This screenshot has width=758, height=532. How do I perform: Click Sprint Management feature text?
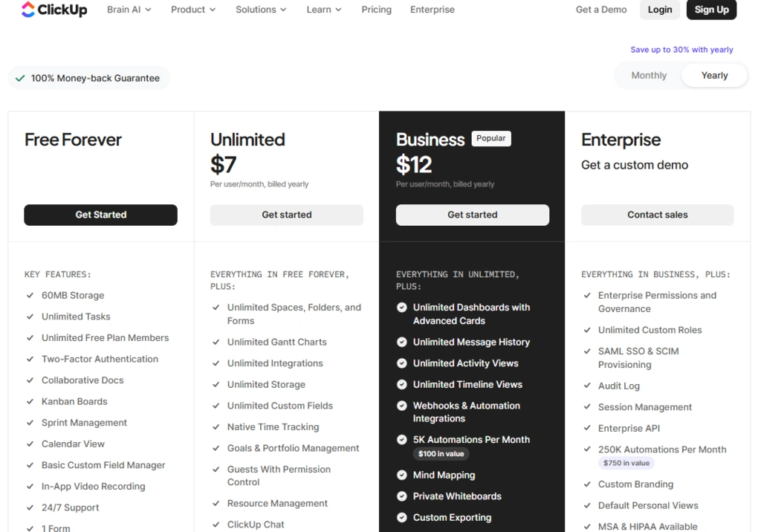(84, 423)
